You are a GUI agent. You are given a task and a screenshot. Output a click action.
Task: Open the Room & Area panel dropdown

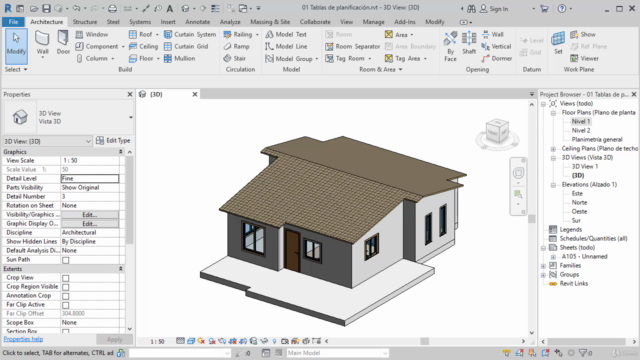pyautogui.click(x=380, y=69)
